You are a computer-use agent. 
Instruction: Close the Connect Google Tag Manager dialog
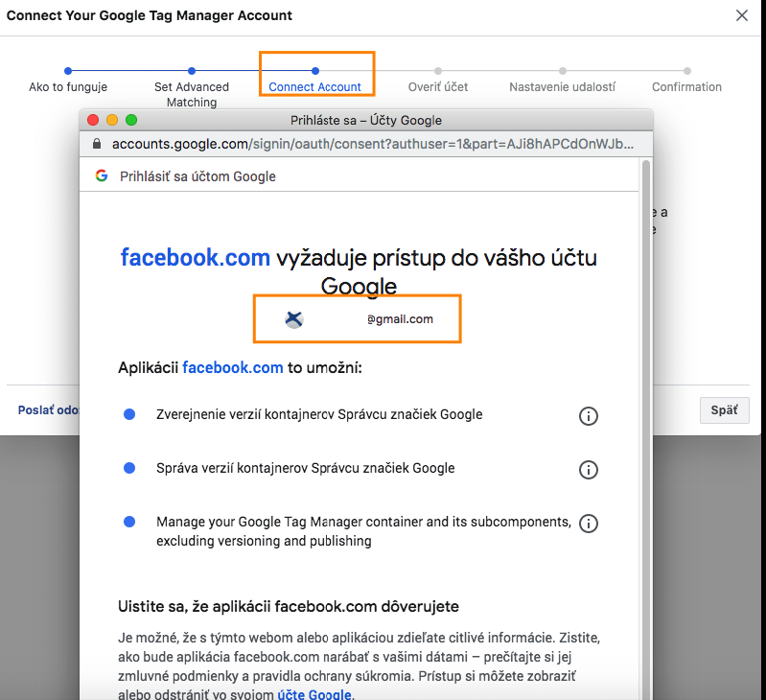[x=741, y=15]
